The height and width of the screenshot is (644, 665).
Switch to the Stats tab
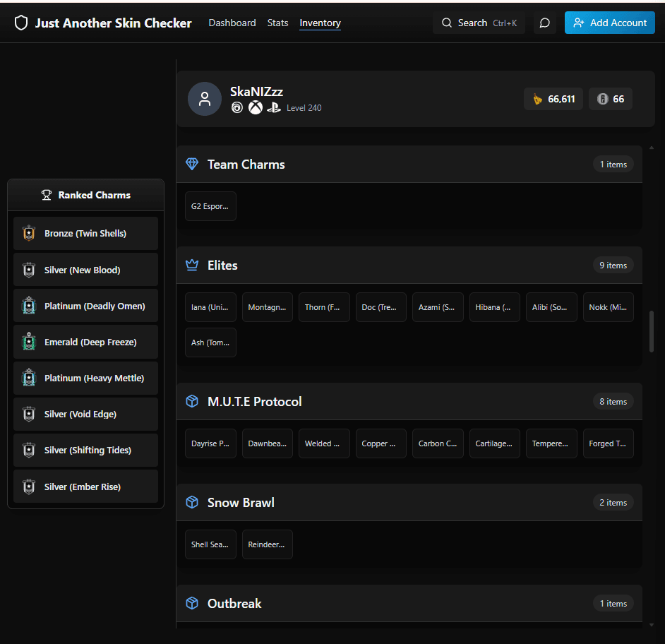pyautogui.click(x=278, y=23)
